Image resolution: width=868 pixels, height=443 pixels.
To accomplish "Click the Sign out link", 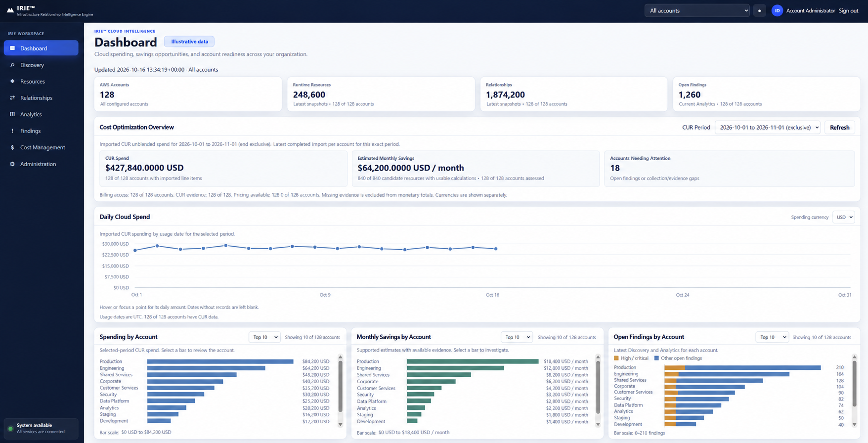I will tap(848, 10).
